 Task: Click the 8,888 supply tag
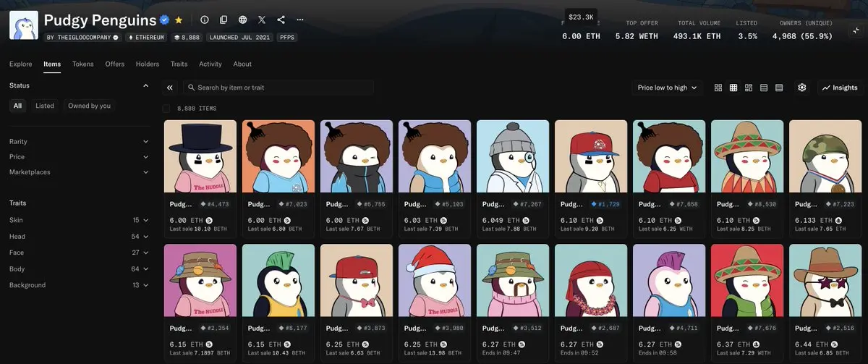pos(187,37)
